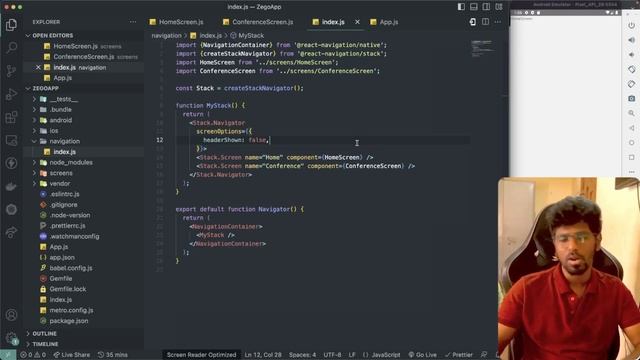Rotate emulator right
This screenshot has height=360, width=640.
[631, 84]
